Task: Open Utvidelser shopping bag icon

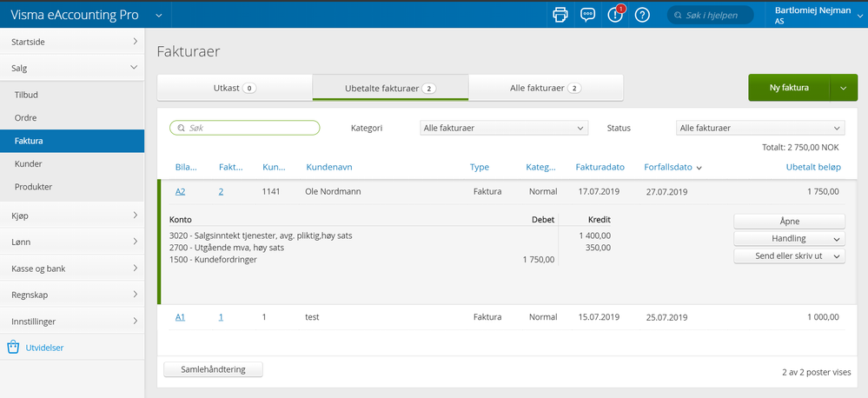Action: [x=13, y=348]
